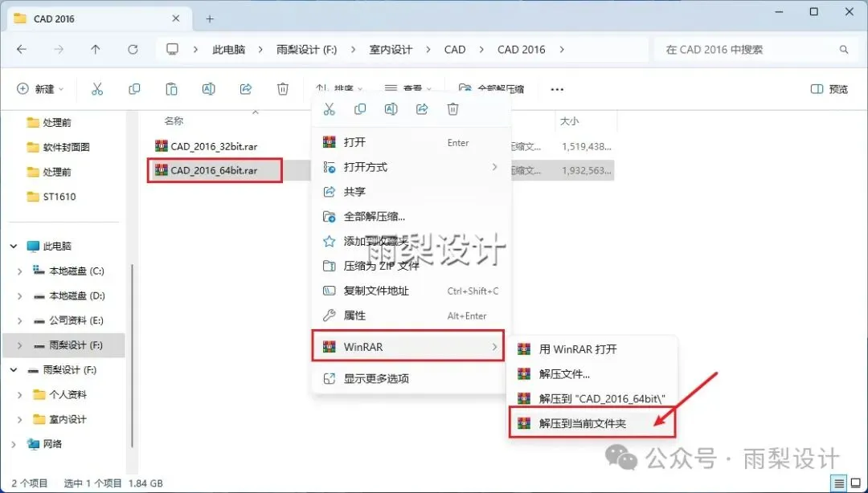Collapse the 此电脑 tree node

(14, 246)
